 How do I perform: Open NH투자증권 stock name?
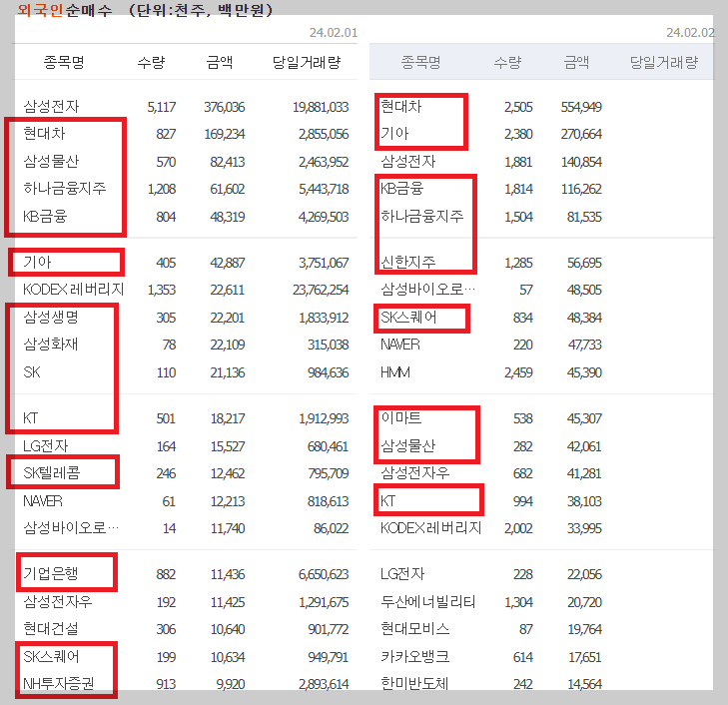click(59, 684)
